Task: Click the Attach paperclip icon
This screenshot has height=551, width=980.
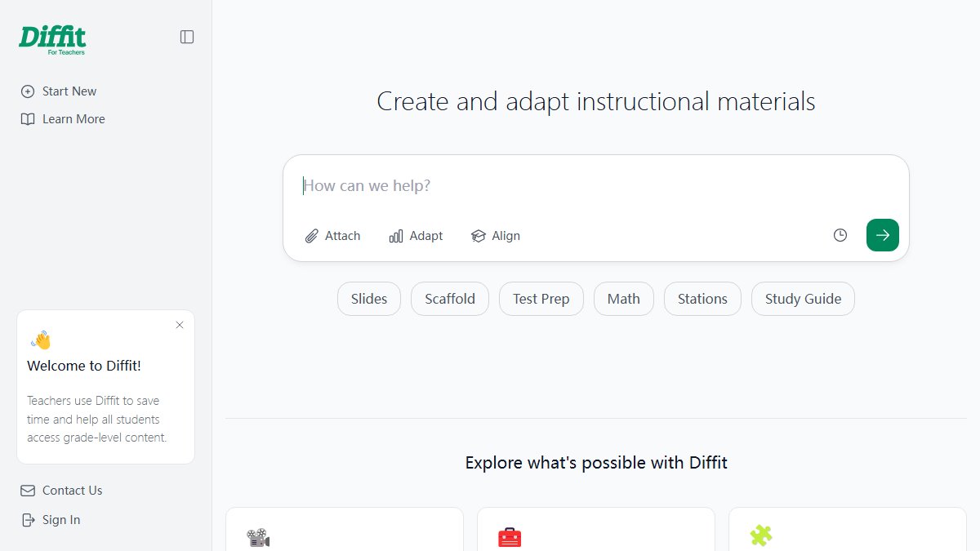Action: tap(311, 236)
